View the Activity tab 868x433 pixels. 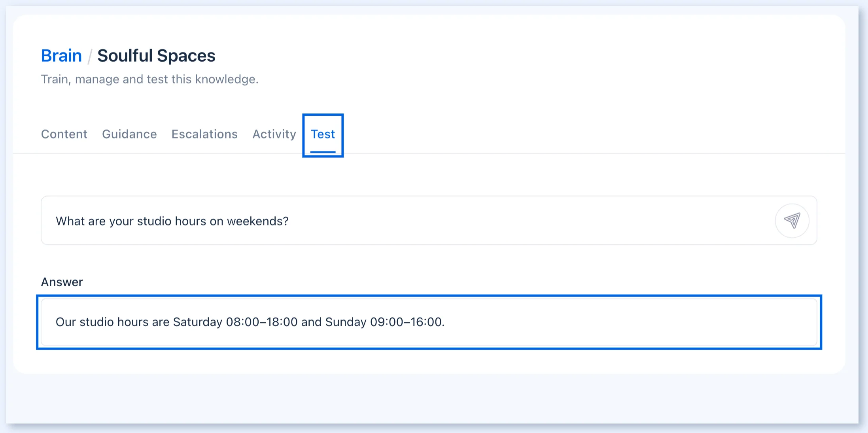click(274, 134)
